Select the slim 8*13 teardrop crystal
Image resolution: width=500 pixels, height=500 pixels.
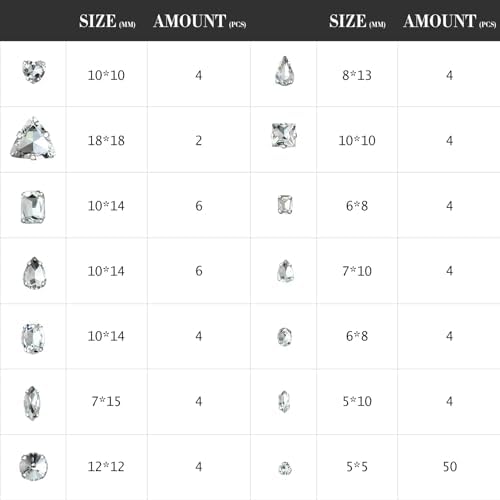pos(285,71)
